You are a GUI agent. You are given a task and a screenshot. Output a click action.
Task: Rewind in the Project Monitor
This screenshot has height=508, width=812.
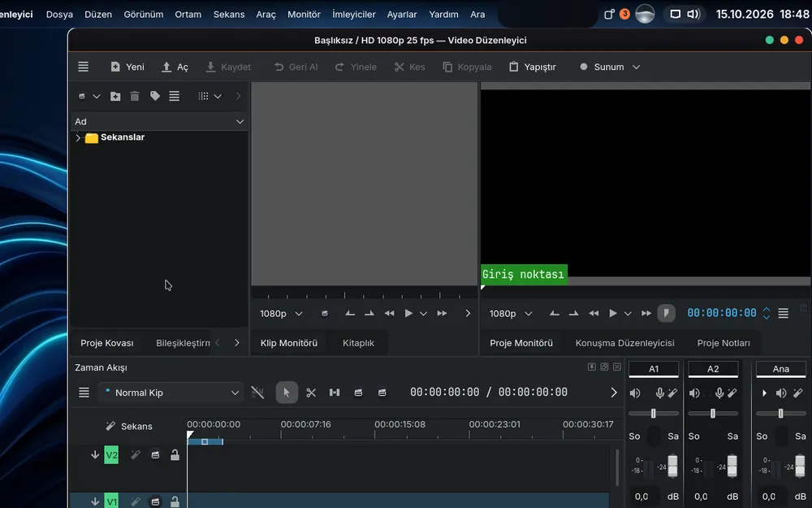(x=594, y=313)
